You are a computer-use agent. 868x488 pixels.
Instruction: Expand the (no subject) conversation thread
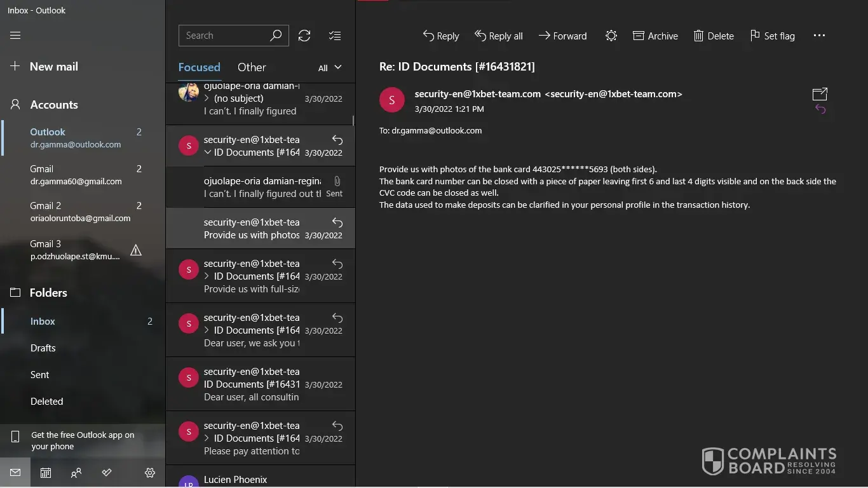(x=207, y=98)
